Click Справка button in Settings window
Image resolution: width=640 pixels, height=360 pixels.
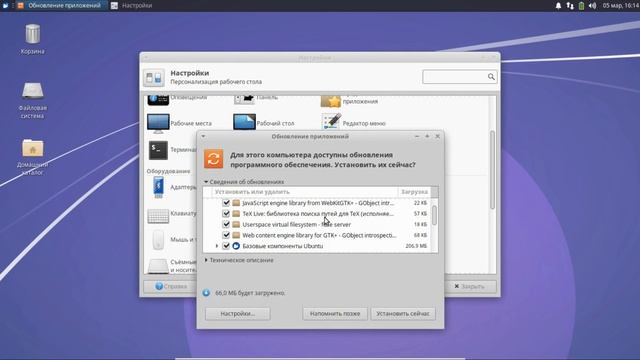[x=171, y=286]
